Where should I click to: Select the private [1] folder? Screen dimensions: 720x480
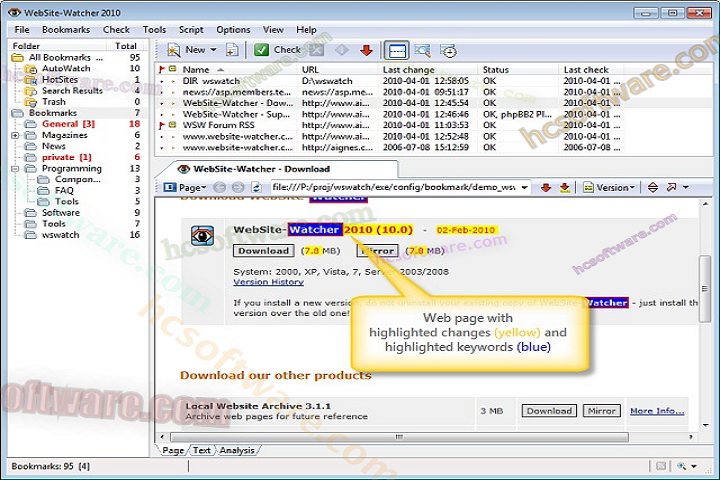(x=67, y=157)
